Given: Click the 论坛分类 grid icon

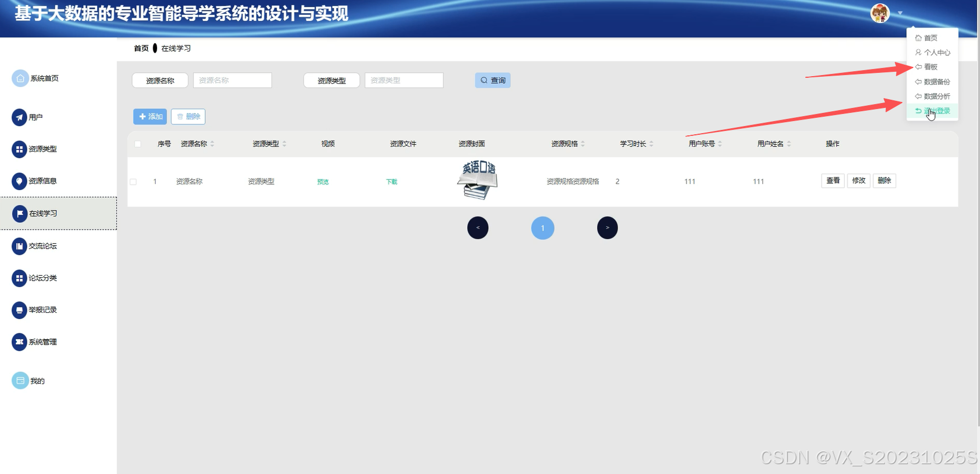Looking at the screenshot, I should 19,278.
